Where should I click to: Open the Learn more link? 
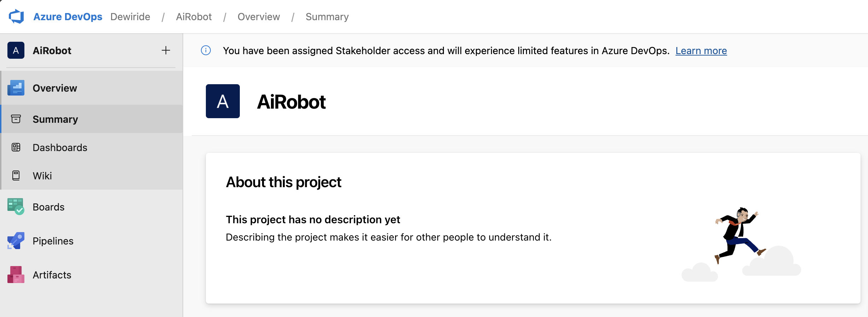point(701,51)
